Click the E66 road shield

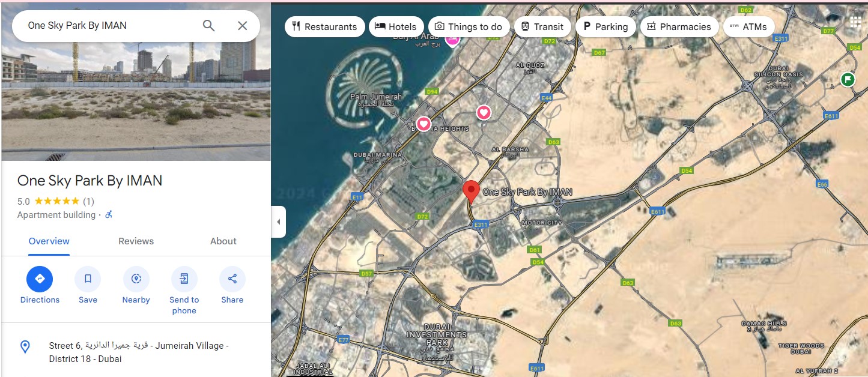click(x=822, y=184)
